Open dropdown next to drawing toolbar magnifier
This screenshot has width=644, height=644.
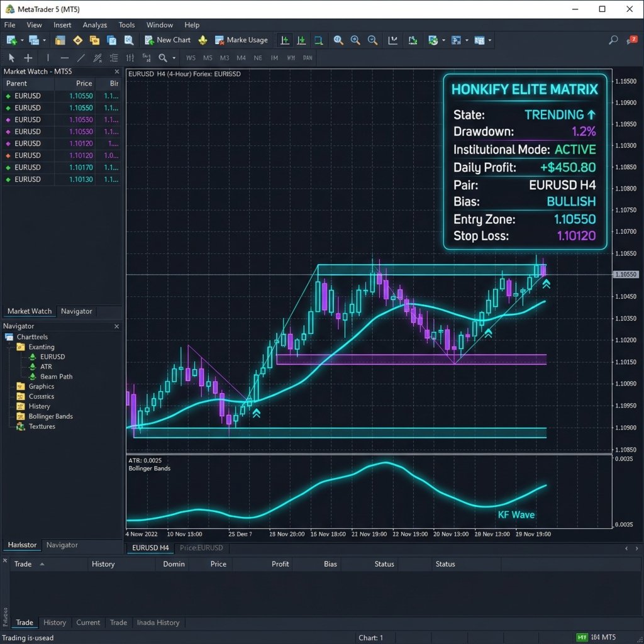(174, 58)
